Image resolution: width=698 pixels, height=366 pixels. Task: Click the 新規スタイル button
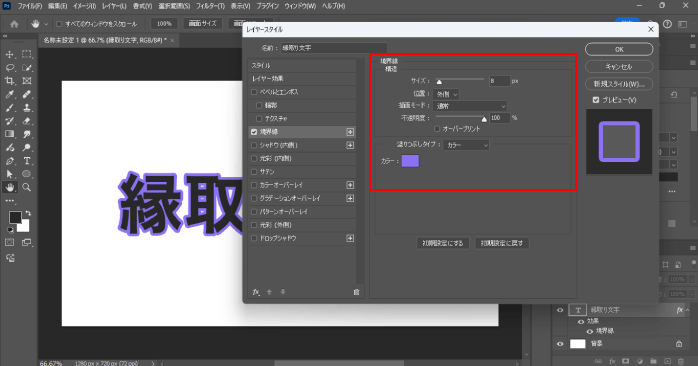coord(619,84)
